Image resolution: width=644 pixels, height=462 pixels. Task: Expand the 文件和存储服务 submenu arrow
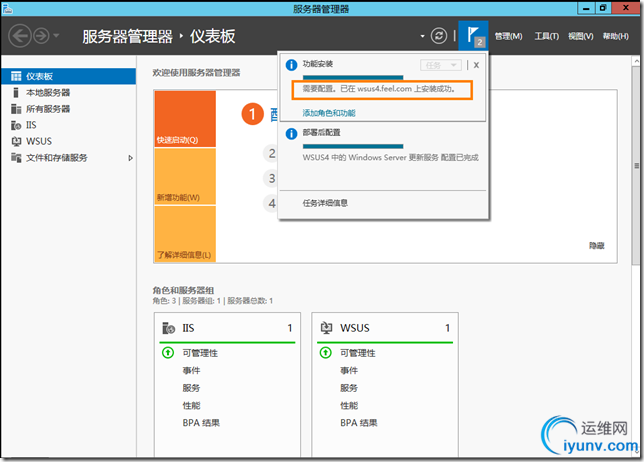pyautogui.click(x=131, y=158)
